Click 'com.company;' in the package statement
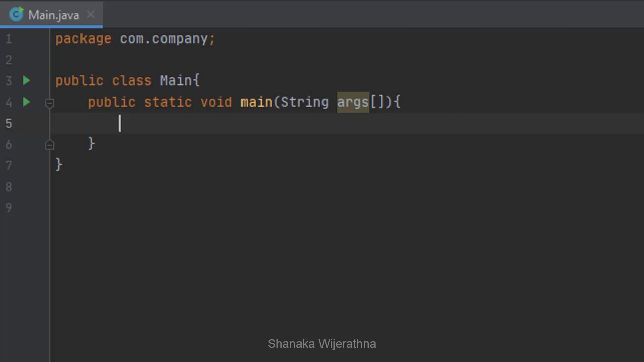 point(168,39)
